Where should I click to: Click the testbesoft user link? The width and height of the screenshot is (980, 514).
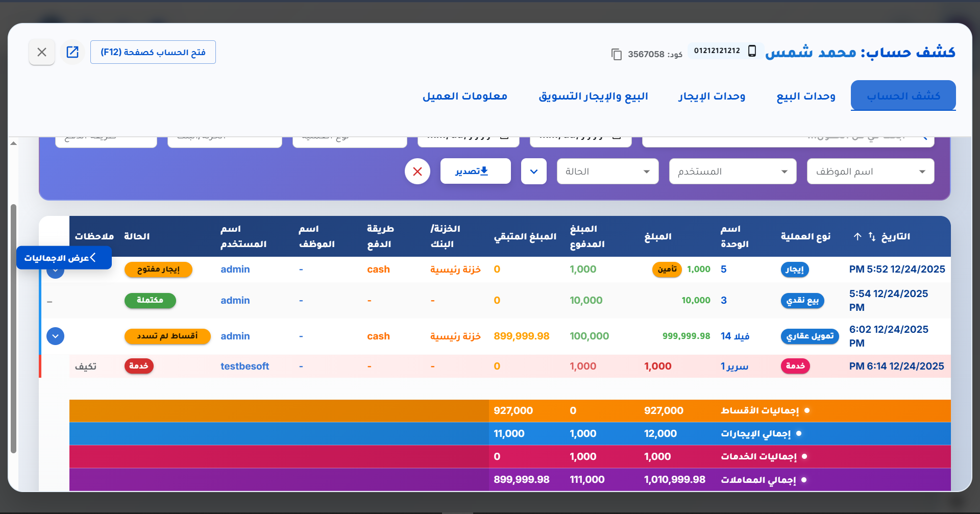click(245, 366)
